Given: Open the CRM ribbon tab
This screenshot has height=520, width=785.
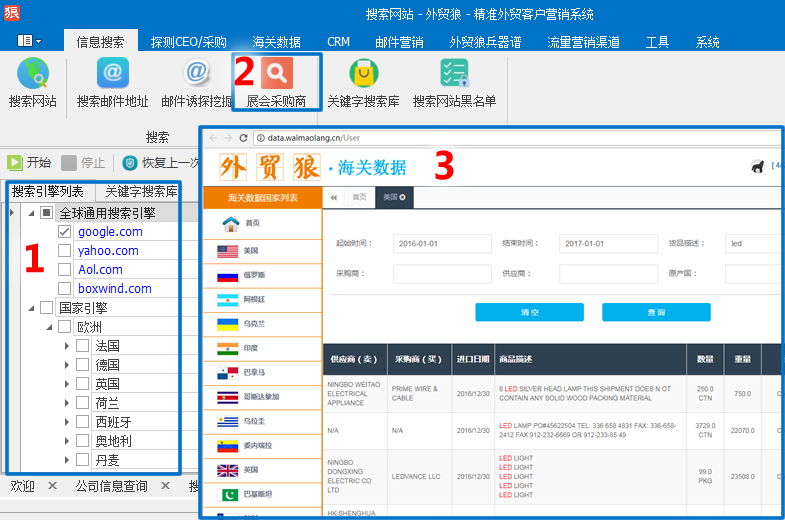Looking at the screenshot, I should pos(338,42).
